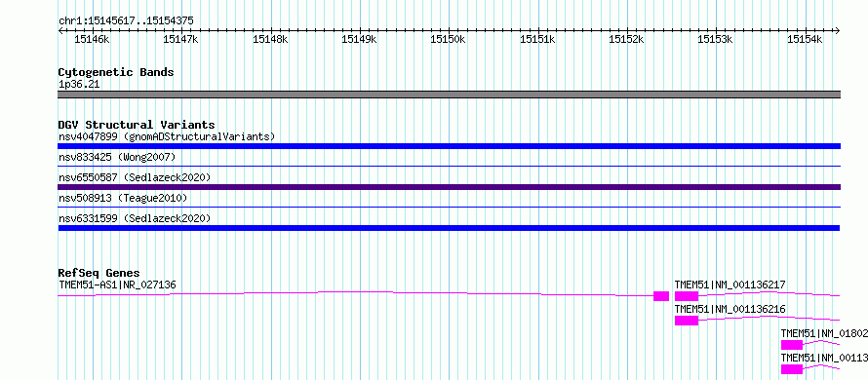Click the 1p36.21 band label
This screenshot has width=868, height=380.
79,85
